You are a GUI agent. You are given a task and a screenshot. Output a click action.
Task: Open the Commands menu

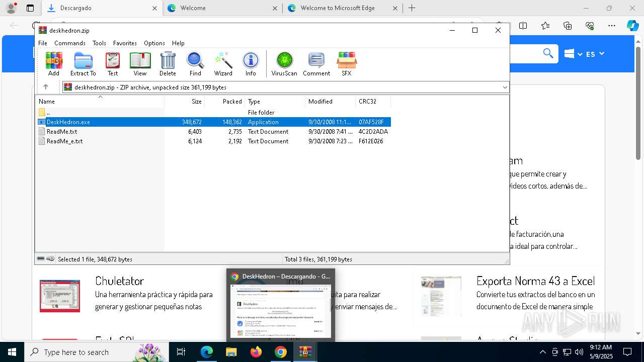[70, 43]
